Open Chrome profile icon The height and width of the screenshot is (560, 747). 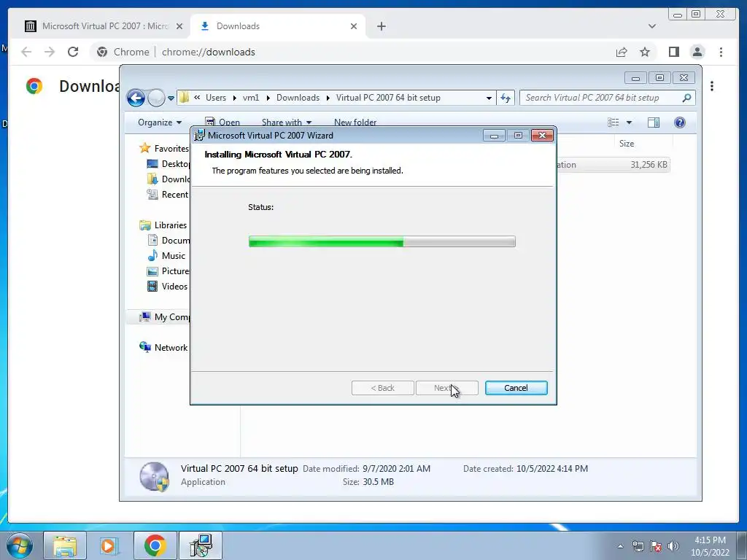697,52
